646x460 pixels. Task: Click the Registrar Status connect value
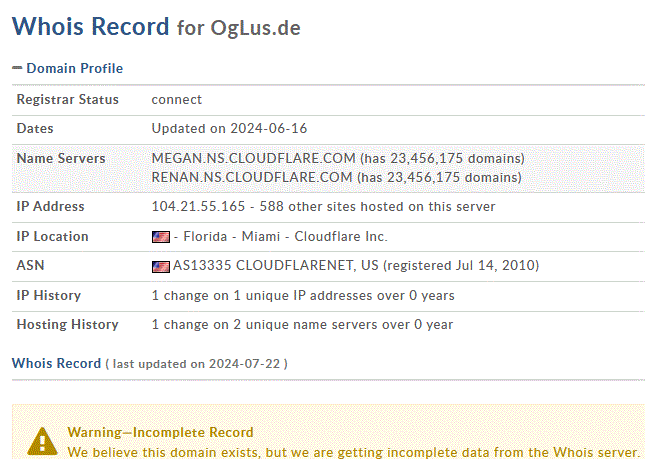click(177, 100)
